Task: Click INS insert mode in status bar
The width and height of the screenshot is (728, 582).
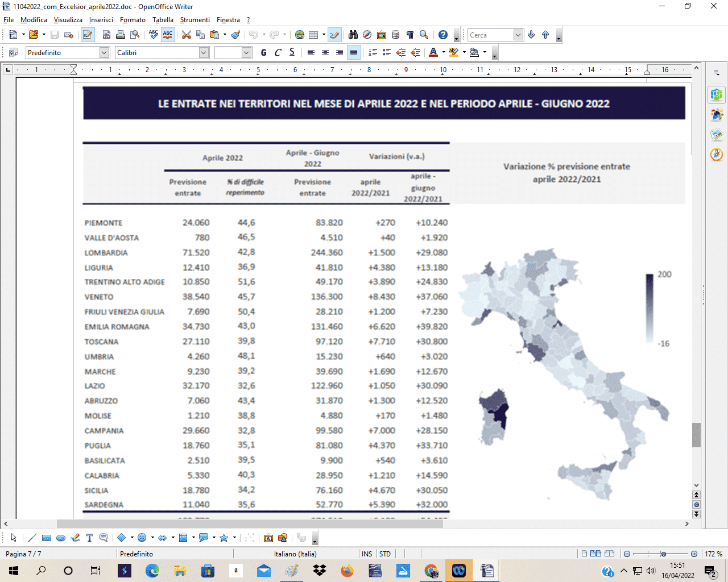Action: [367, 554]
